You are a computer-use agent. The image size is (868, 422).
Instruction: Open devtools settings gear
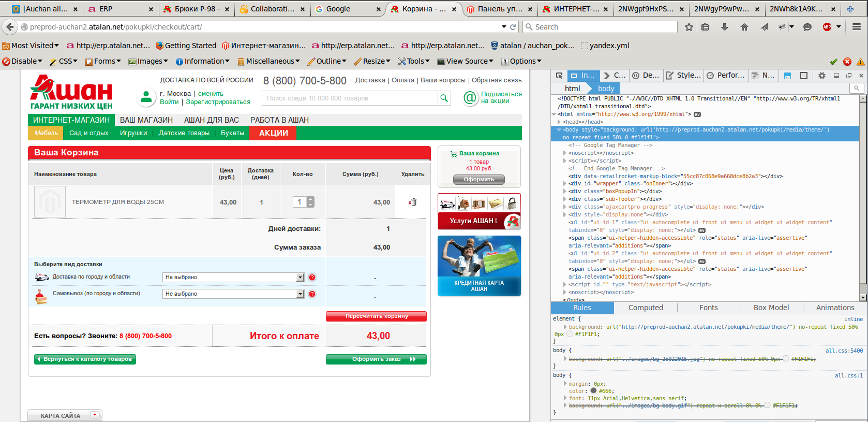point(822,76)
